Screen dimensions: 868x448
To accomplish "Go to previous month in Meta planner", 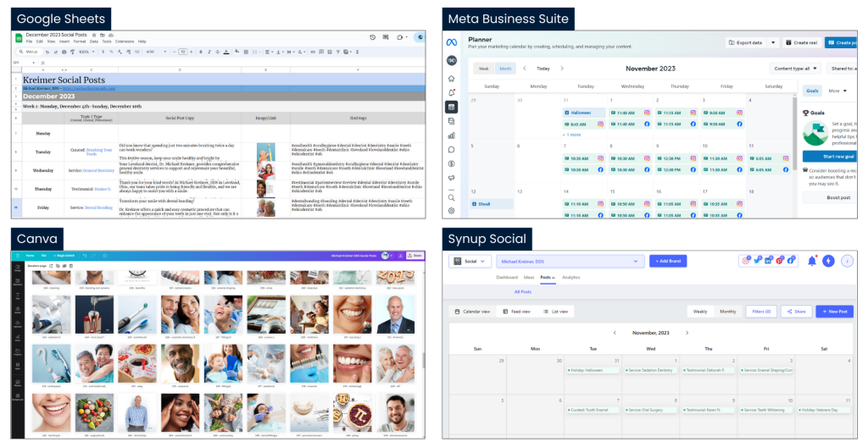I will 524,68.
